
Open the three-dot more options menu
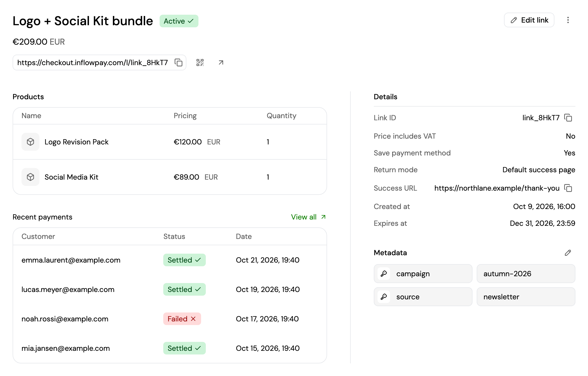pyautogui.click(x=568, y=20)
